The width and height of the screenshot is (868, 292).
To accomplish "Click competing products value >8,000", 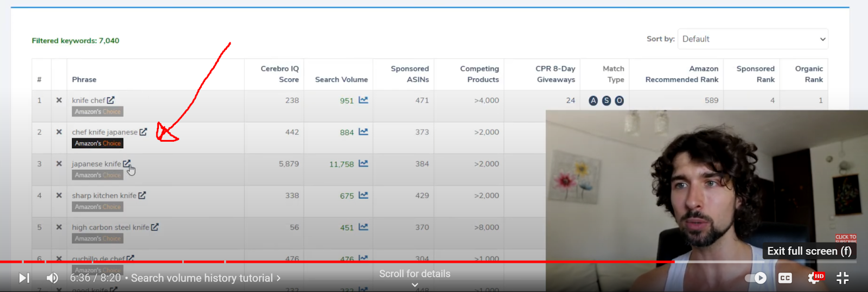I will tap(487, 227).
